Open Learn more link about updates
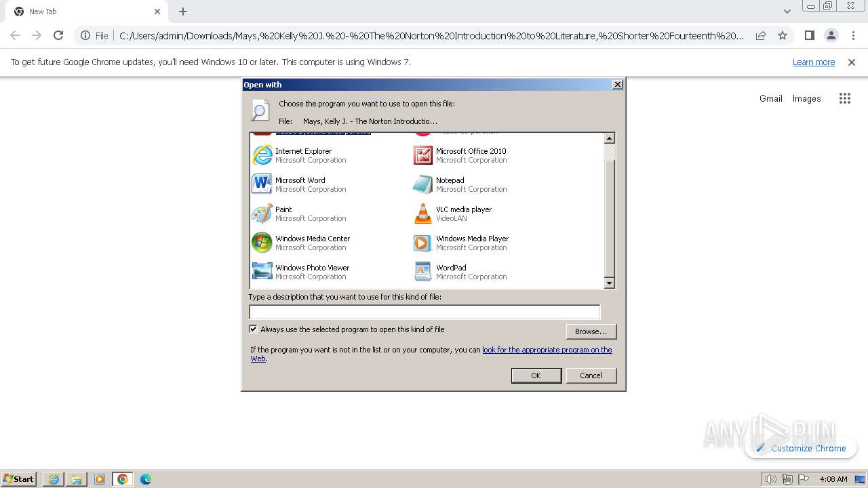This screenshot has height=488, width=868. click(x=814, y=62)
